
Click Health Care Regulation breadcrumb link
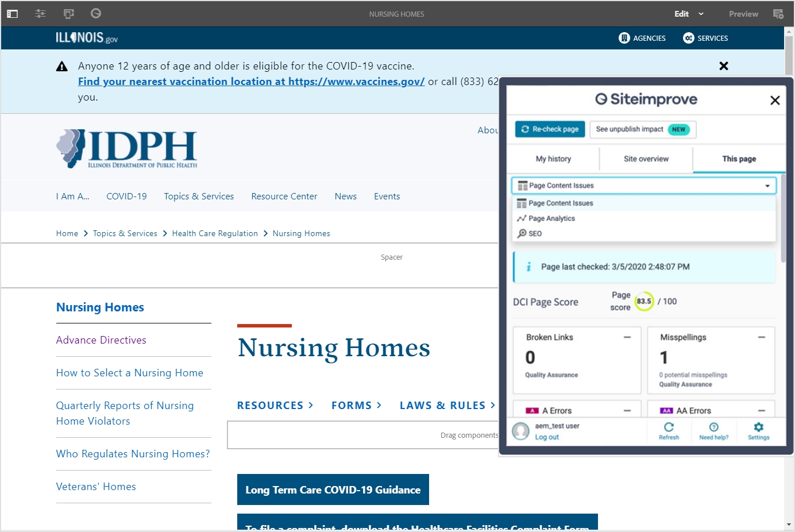215,233
